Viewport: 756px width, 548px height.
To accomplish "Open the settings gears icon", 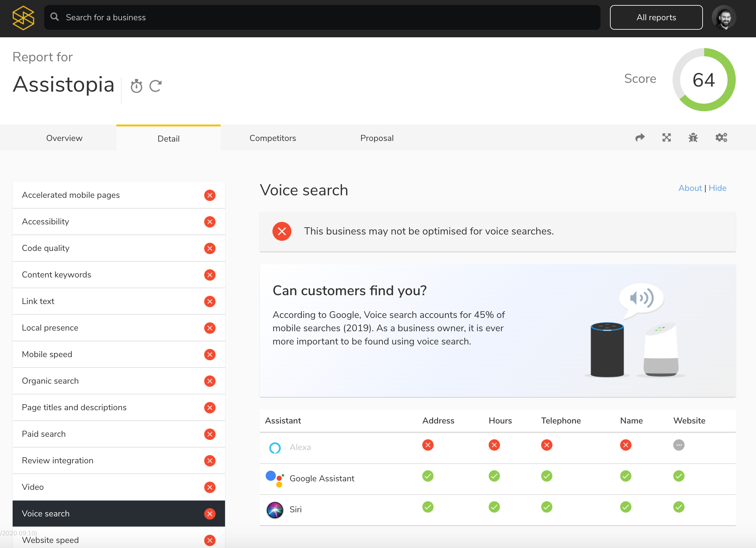I will [x=721, y=138].
